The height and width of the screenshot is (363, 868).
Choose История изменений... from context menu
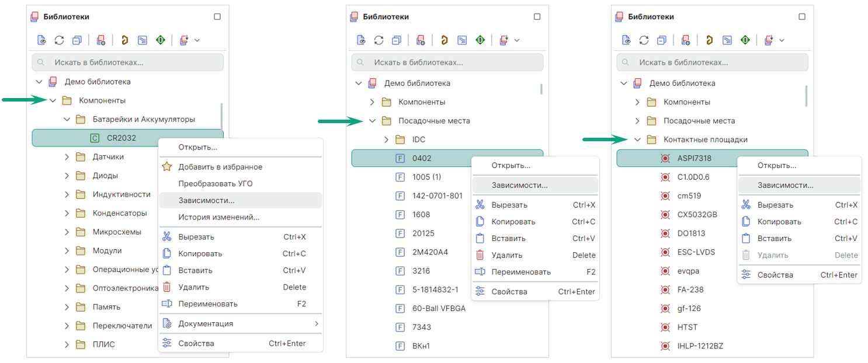tap(218, 217)
